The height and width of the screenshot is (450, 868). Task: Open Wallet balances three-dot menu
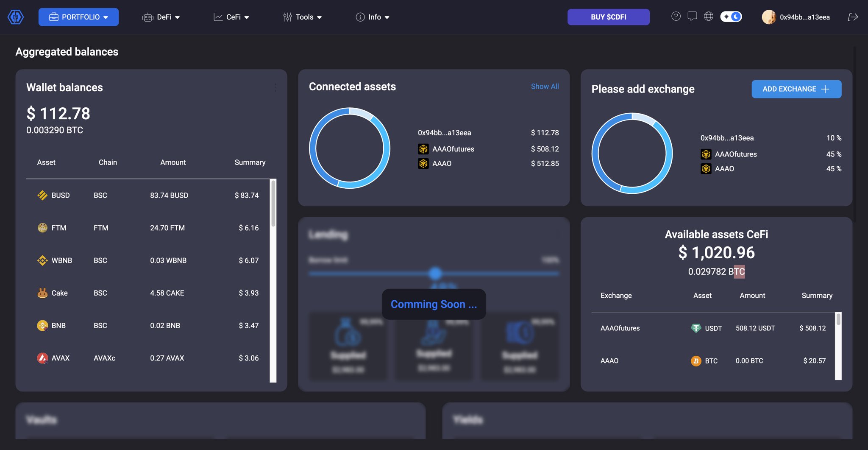pyautogui.click(x=275, y=87)
